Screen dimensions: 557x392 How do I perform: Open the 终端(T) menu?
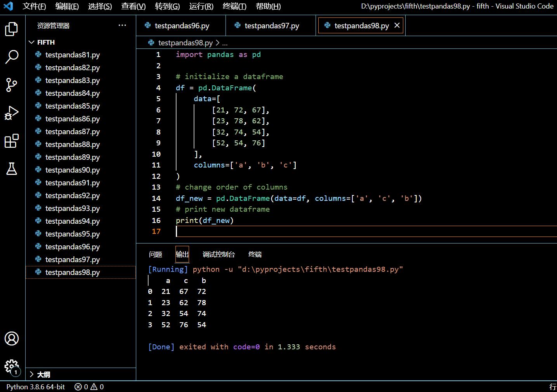point(234,6)
